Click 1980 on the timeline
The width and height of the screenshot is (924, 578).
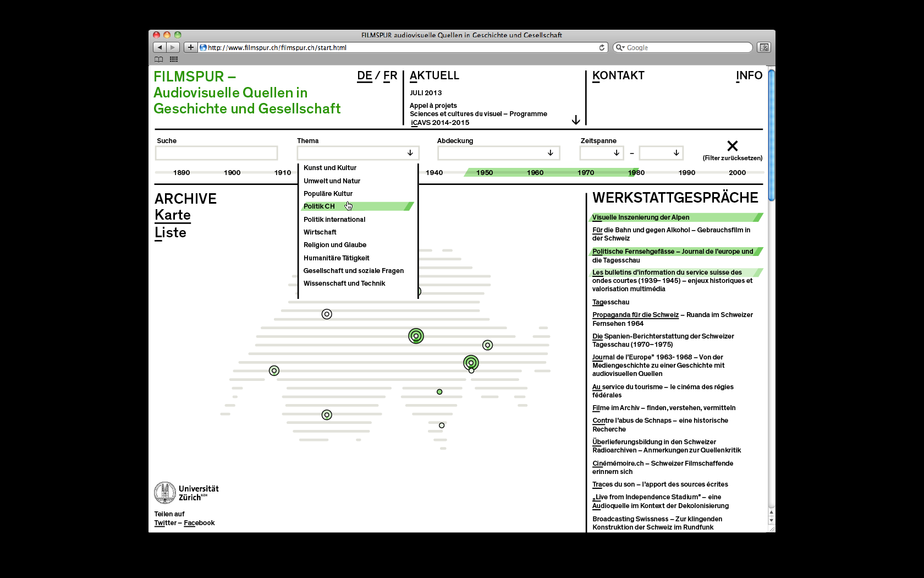(636, 173)
